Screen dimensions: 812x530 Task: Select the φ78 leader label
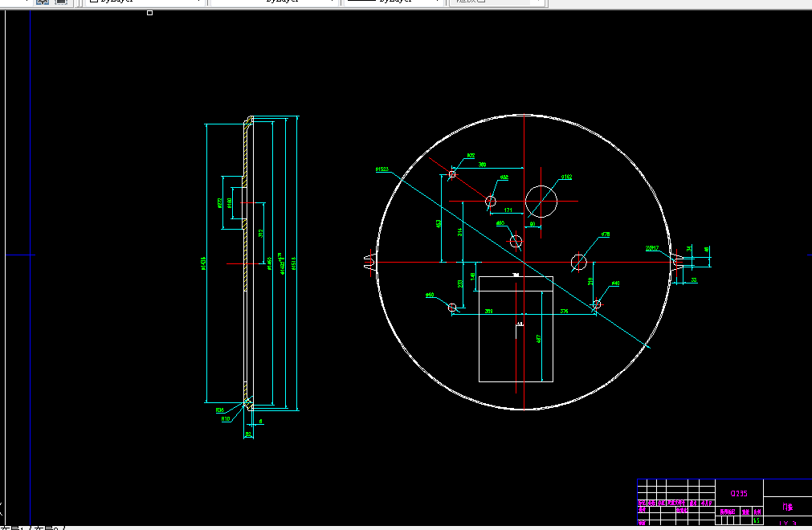pyautogui.click(x=606, y=234)
